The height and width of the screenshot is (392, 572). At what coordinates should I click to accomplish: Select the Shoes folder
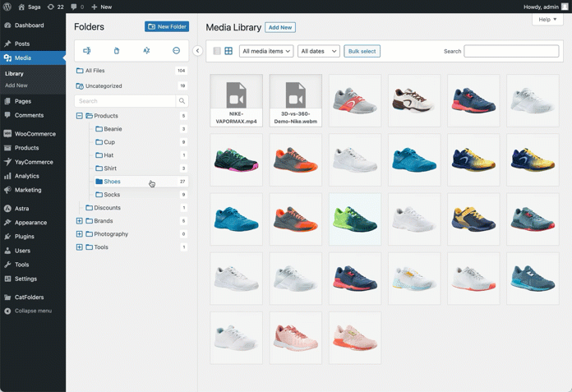click(x=141, y=182)
